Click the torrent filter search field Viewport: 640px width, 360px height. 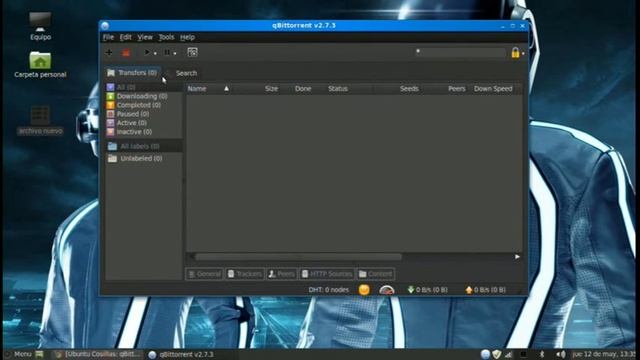click(x=460, y=52)
